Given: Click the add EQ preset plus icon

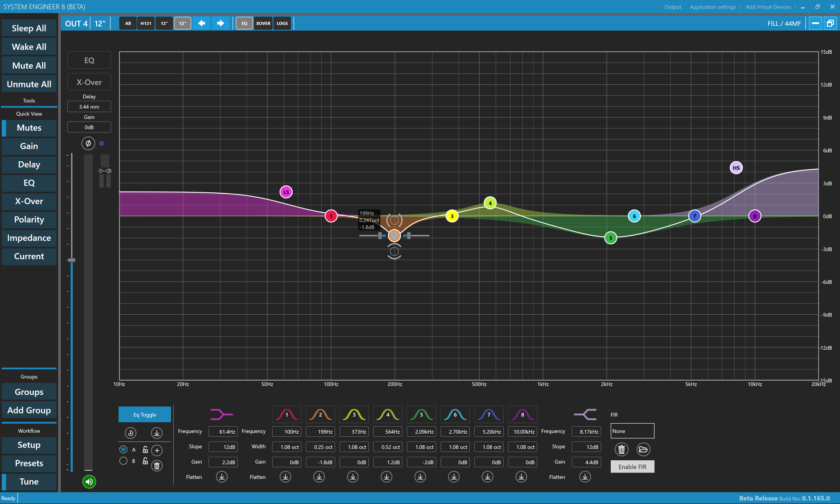Looking at the screenshot, I should coord(157,450).
